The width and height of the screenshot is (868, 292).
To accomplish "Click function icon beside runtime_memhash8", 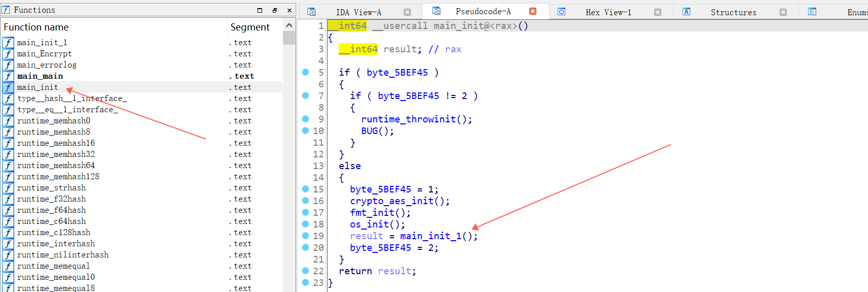I will click(x=8, y=132).
